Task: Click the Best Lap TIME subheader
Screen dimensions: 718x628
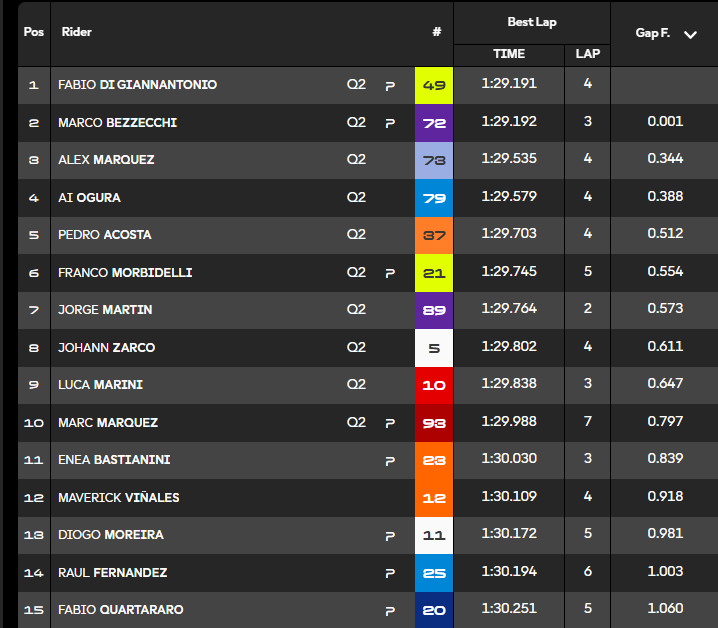Action: pyautogui.click(x=509, y=54)
